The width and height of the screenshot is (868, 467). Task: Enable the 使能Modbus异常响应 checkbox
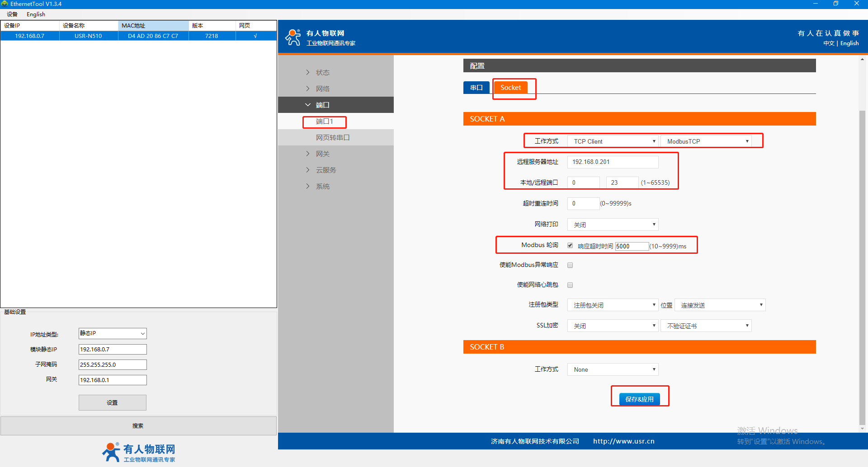(x=570, y=265)
